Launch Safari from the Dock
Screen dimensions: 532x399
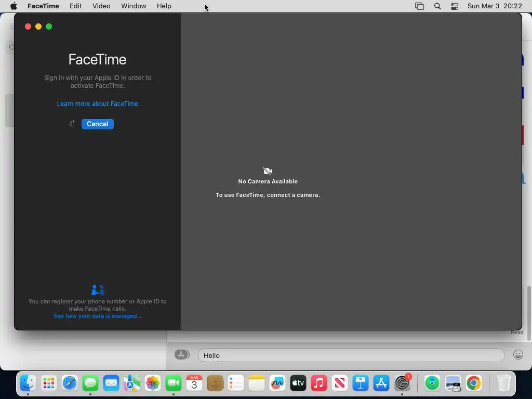[70, 383]
